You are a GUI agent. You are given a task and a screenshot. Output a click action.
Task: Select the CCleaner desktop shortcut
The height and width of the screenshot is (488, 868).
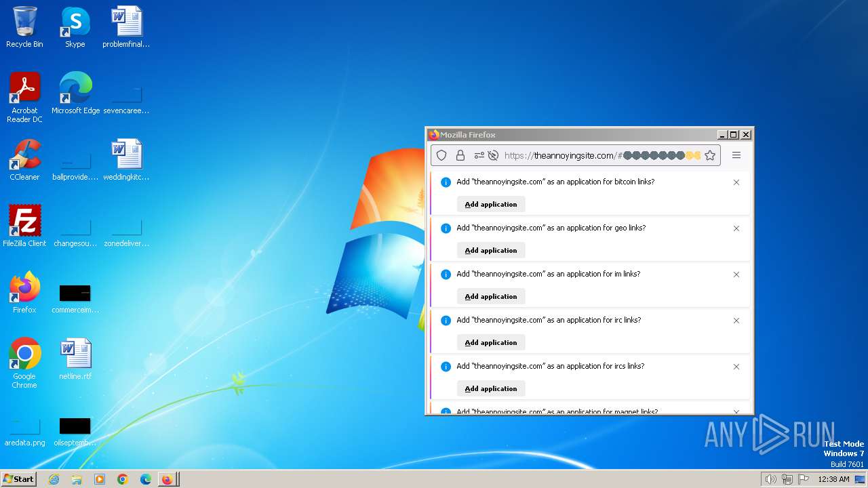click(24, 160)
